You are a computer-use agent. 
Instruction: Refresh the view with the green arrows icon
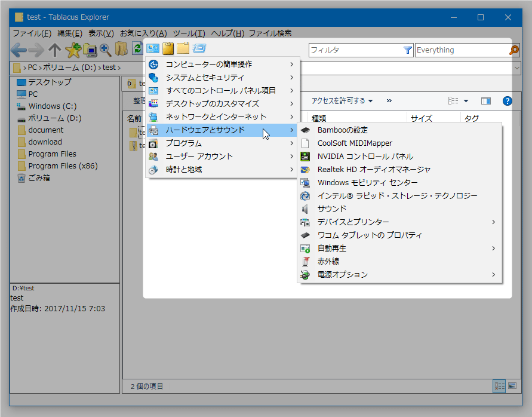tap(137, 48)
